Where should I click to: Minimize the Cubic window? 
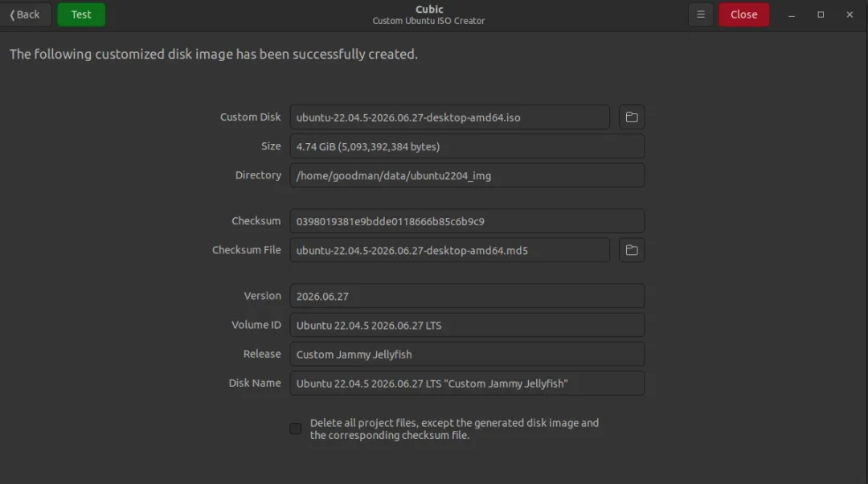point(792,15)
